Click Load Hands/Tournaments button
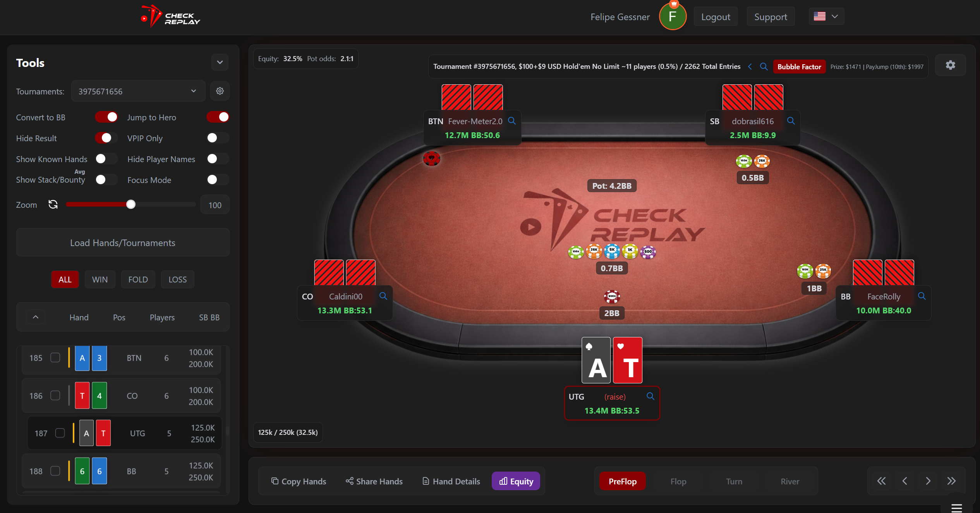Image resolution: width=980 pixels, height=513 pixels. 123,243
